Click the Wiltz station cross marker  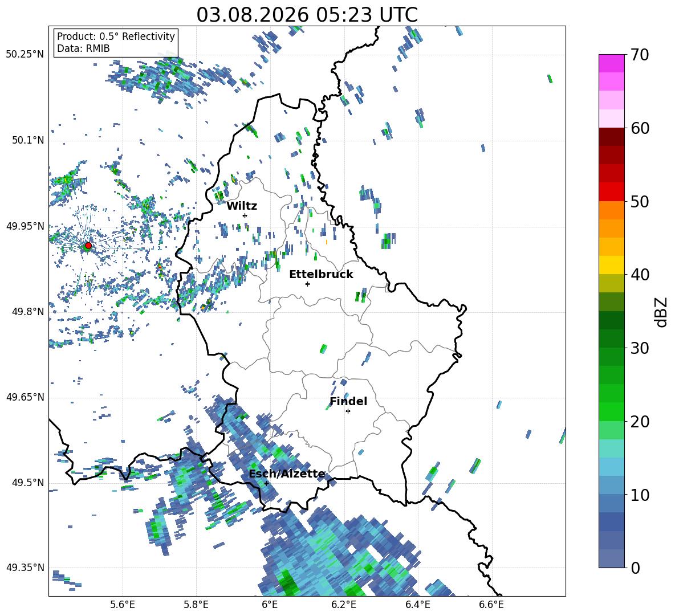coord(245,215)
